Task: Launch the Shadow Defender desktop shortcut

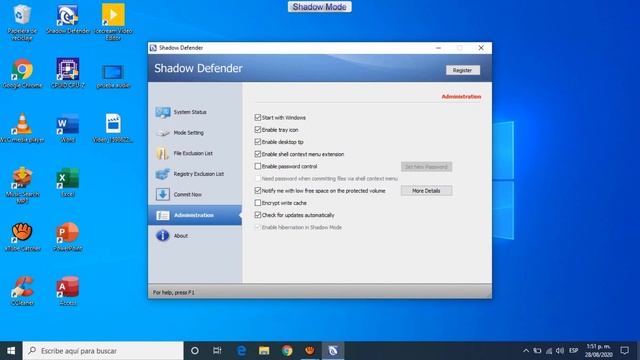Action: [67, 15]
